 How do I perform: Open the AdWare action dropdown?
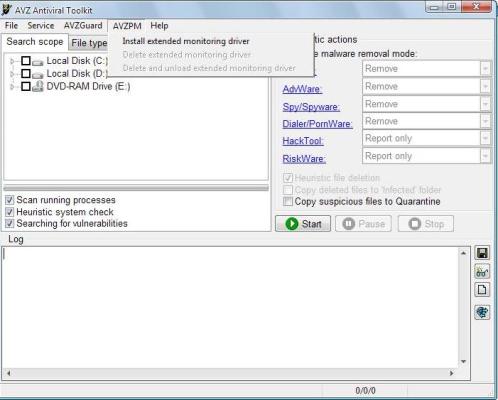click(x=485, y=86)
